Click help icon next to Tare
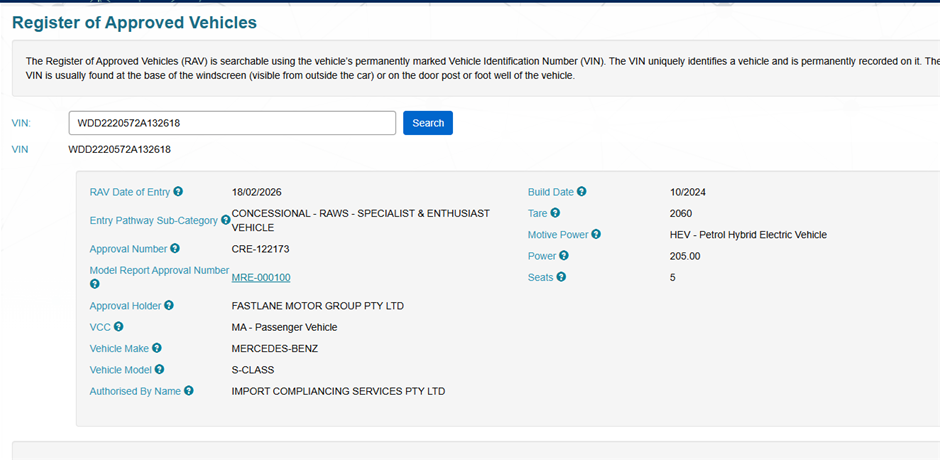940x460 pixels. click(x=556, y=213)
